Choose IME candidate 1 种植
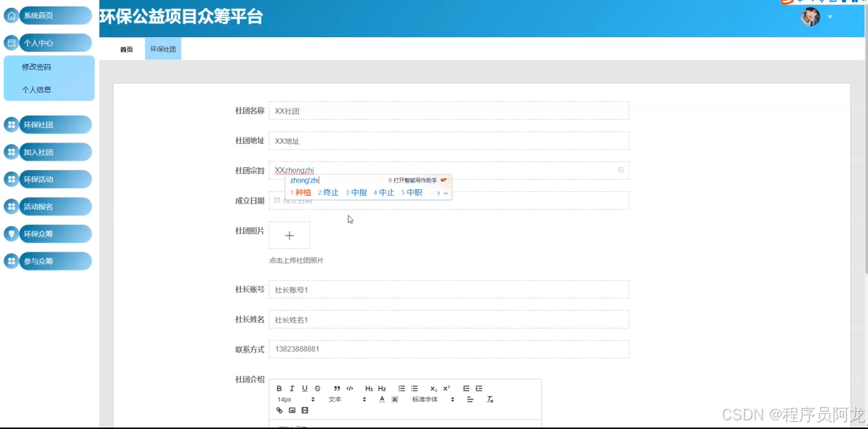This screenshot has width=868, height=429. [x=300, y=193]
